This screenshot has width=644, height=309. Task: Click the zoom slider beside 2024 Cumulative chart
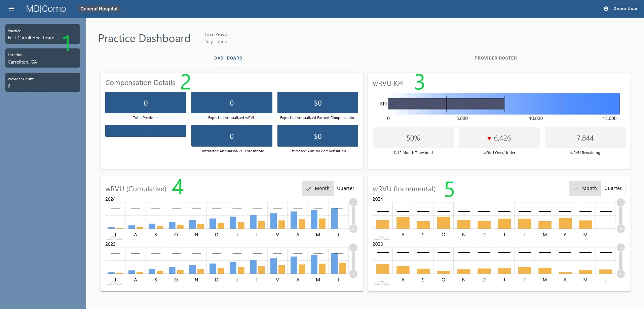pos(353,215)
